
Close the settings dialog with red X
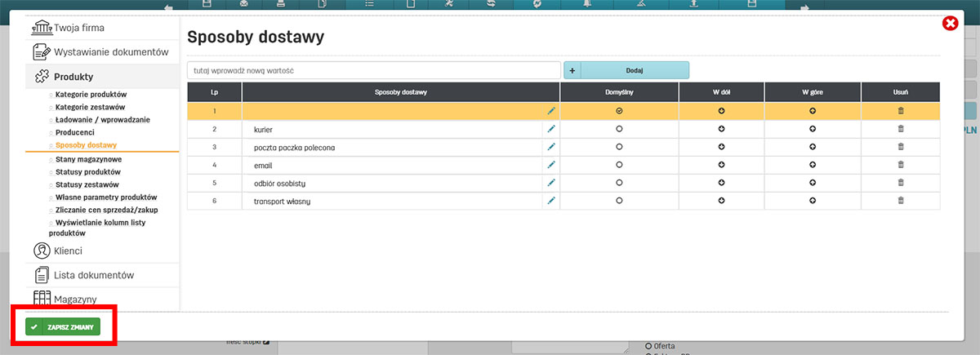tap(950, 24)
